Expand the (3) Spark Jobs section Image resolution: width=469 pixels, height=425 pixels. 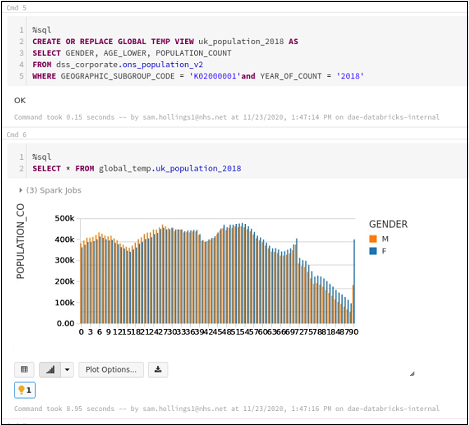click(x=50, y=190)
